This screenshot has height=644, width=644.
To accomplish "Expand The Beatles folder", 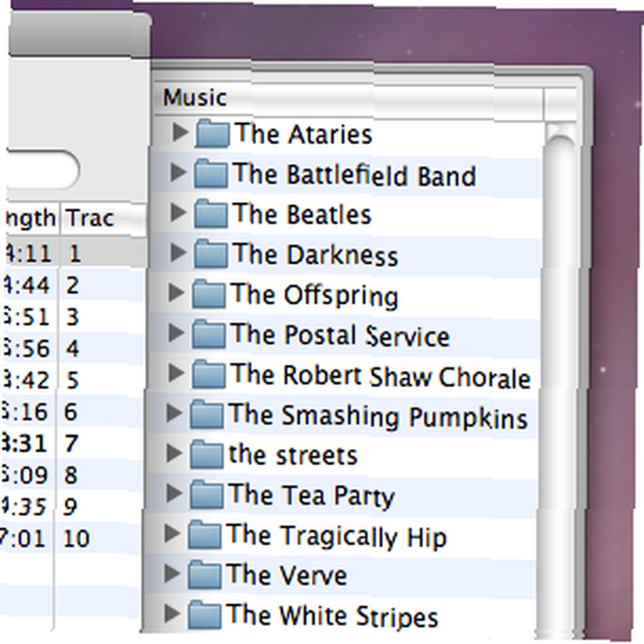I will point(178,213).
